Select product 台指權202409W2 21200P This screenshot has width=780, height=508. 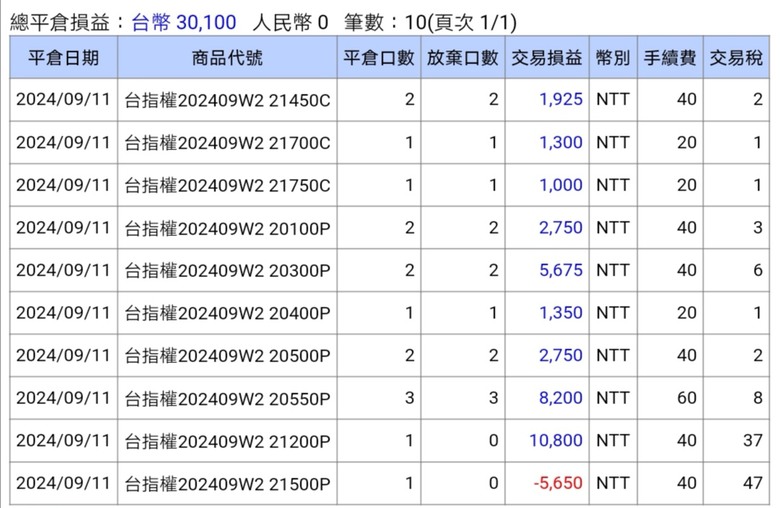coord(227,441)
